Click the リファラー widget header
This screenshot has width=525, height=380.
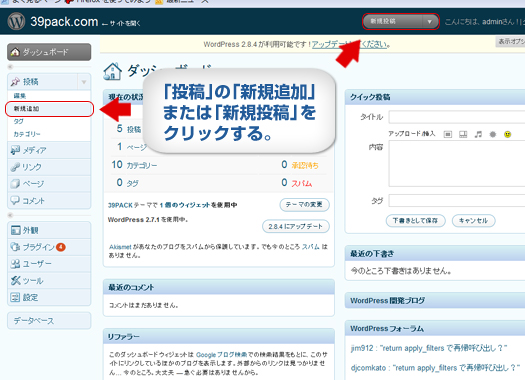219,336
